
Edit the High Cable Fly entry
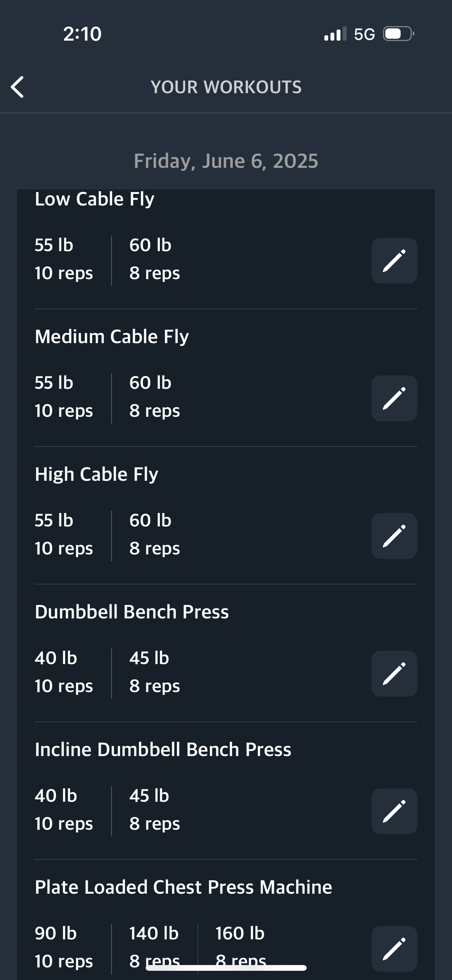394,536
